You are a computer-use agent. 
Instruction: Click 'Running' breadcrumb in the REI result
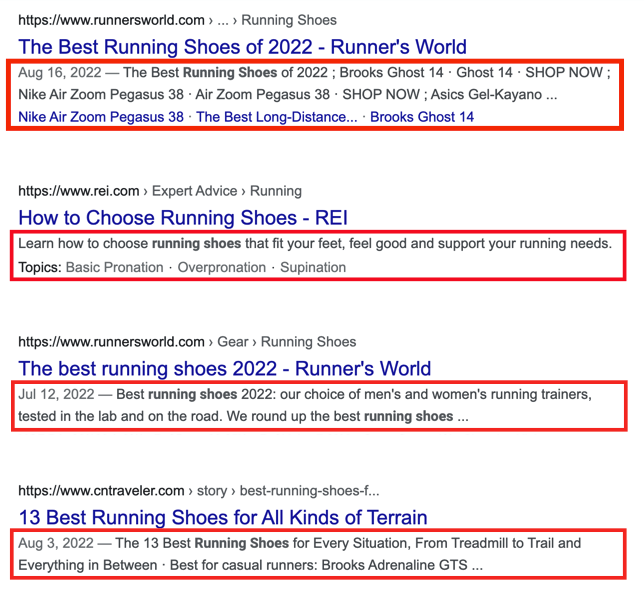pos(276,191)
